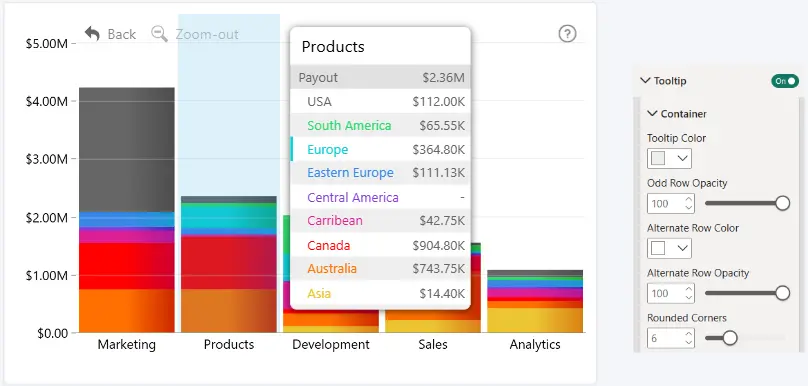Click the Asia tooltip row
This screenshot has width=808, height=386.
tap(380, 293)
